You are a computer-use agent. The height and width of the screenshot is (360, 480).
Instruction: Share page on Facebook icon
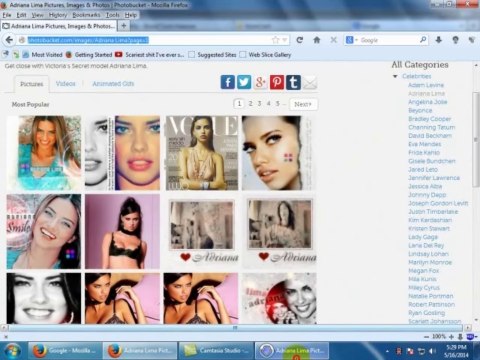(228, 82)
